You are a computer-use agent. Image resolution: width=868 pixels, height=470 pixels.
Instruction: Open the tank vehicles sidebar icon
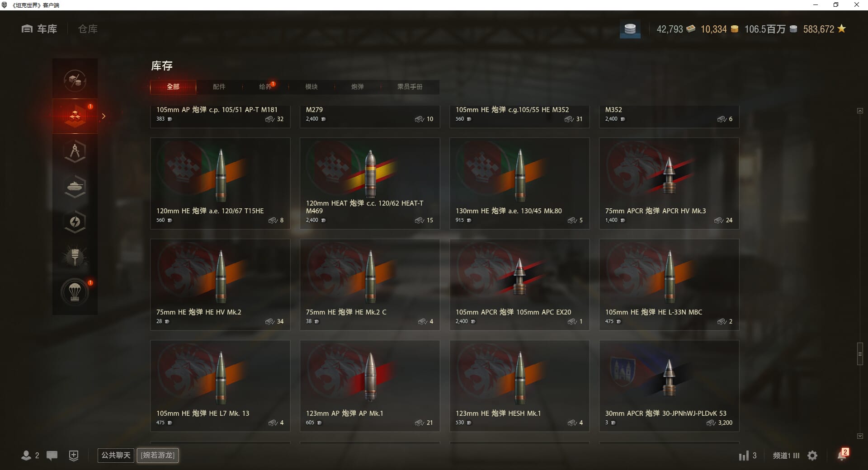click(x=75, y=187)
